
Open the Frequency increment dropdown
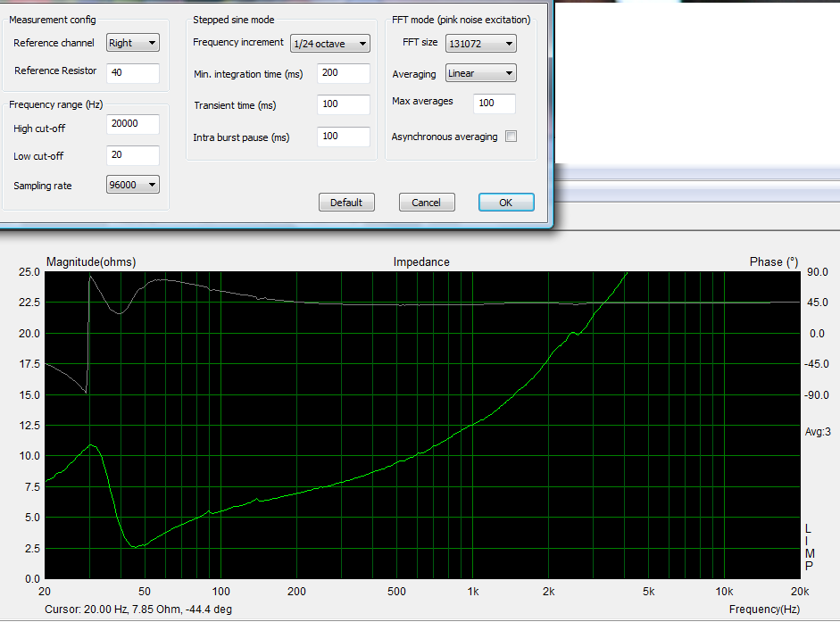tap(330, 44)
